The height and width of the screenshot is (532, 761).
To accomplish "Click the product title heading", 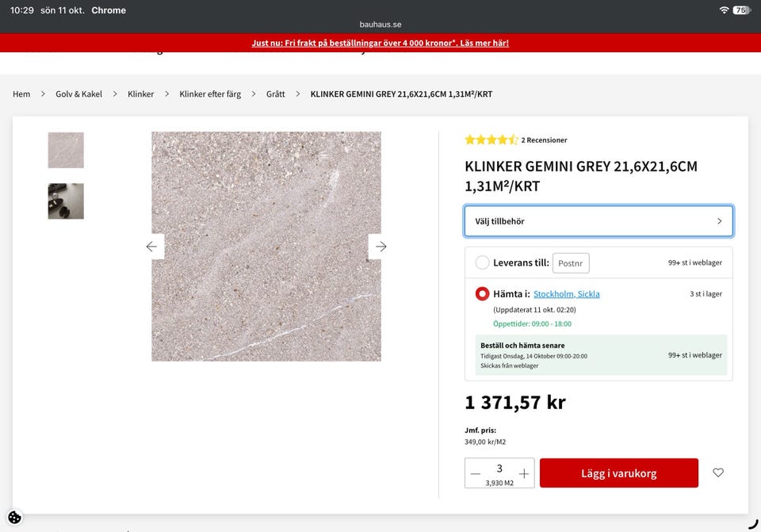I will coord(581,176).
